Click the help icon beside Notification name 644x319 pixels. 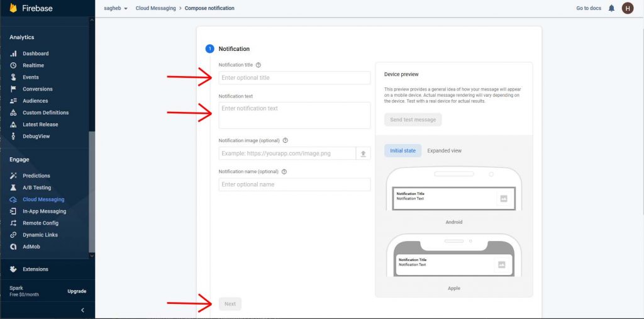click(284, 172)
